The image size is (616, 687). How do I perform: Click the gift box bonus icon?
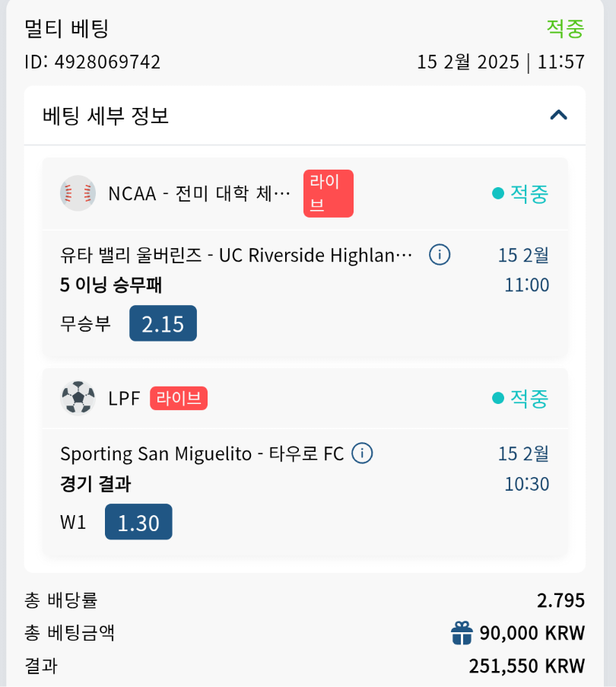462,632
